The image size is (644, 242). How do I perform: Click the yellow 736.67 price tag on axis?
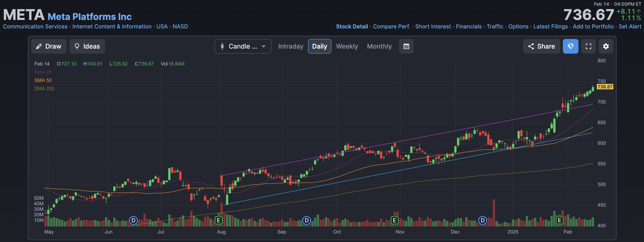(605, 87)
